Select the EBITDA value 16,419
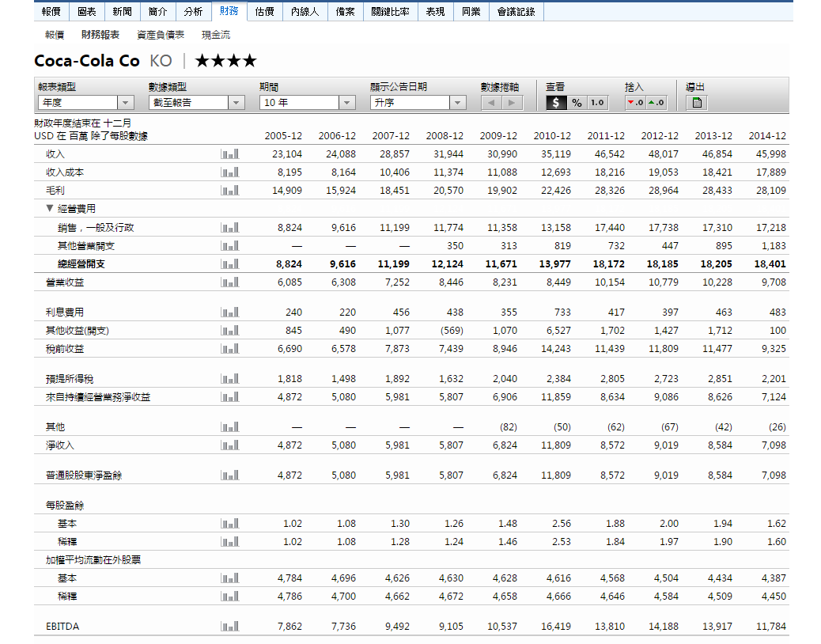Screen dimensions: 821x644 [555, 626]
